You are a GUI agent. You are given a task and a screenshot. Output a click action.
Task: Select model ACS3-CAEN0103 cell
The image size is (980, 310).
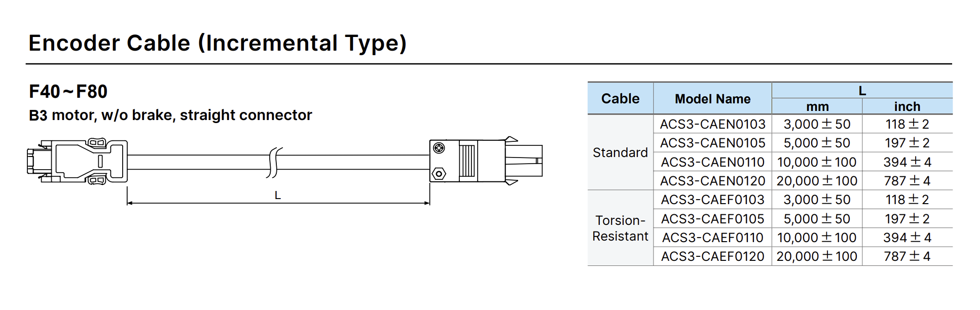tap(712, 124)
